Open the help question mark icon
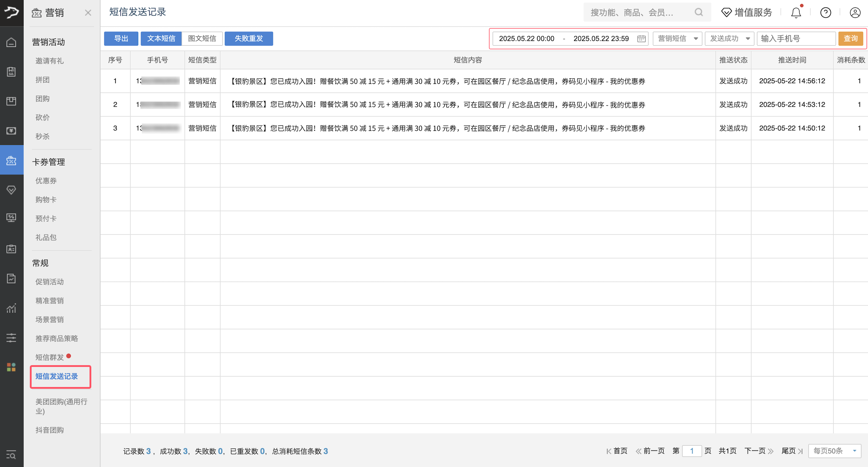This screenshot has width=868, height=467. (x=825, y=13)
